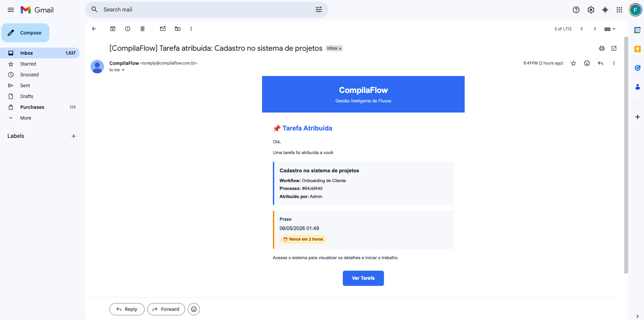
Task: Open Purchases category
Action: click(x=40, y=107)
